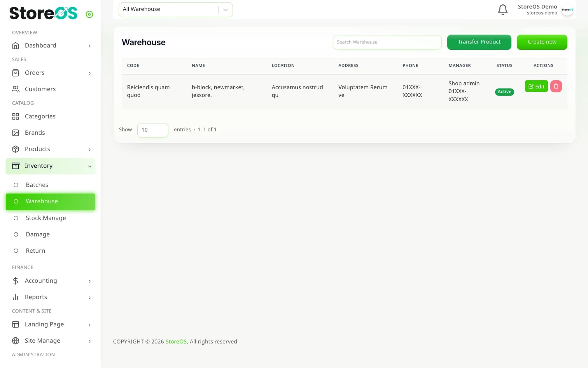The width and height of the screenshot is (588, 368).
Task: Delete the Reiciendis quam quod warehouse
Action: tap(556, 86)
